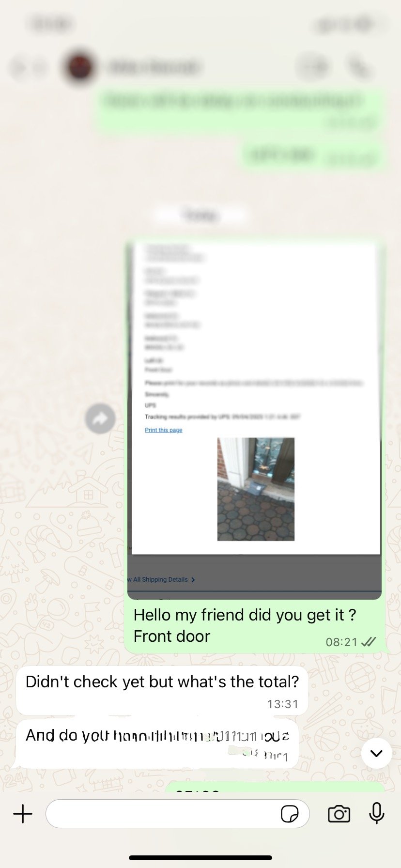This screenshot has width=401, height=868.
Task: Tap the double check marks at 08:21
Action: tap(369, 642)
